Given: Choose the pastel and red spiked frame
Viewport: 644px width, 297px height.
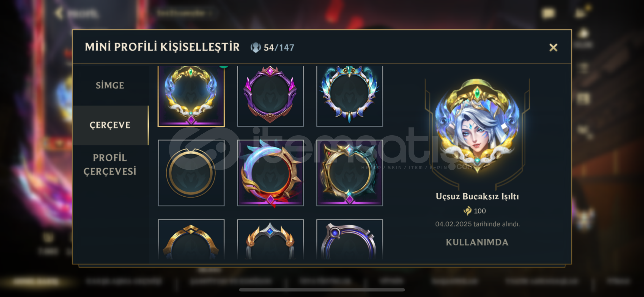Looking at the screenshot, I should click(270, 173).
